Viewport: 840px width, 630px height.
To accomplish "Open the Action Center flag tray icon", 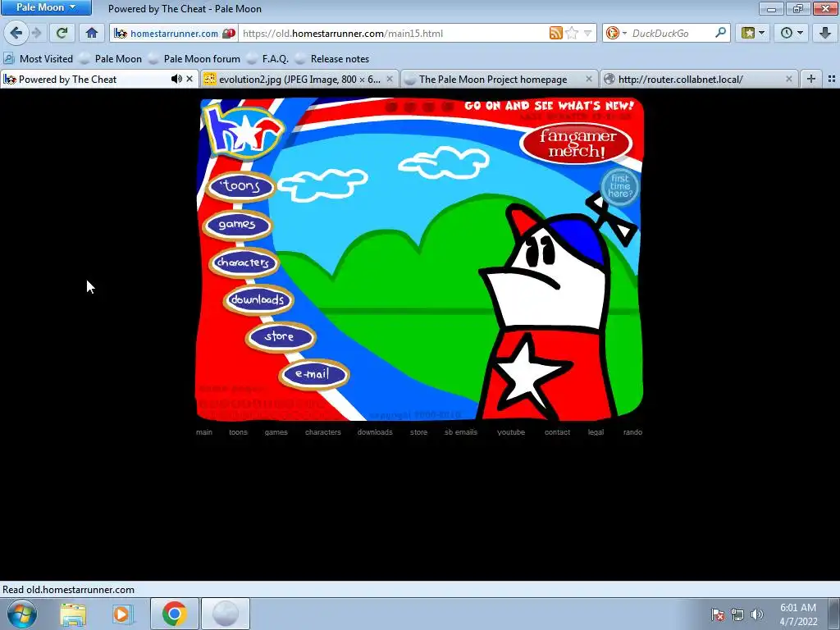I will coord(717,615).
